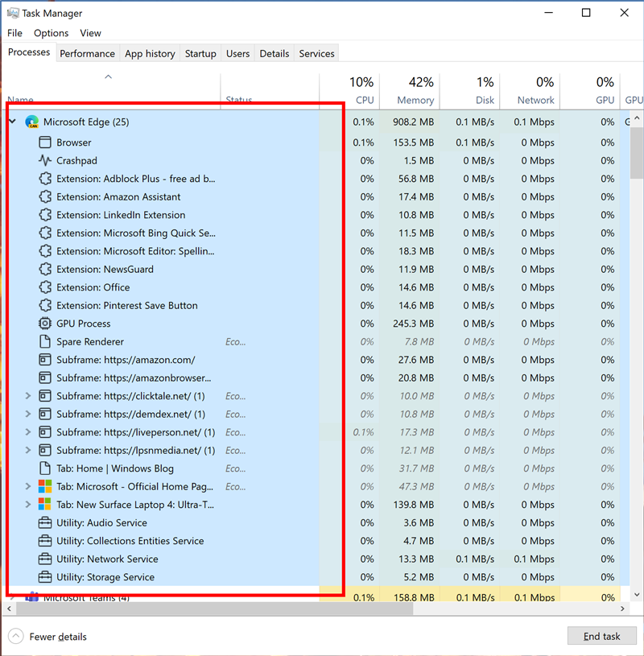Click the Utility: Audio Service briefcase icon
Image resolution: width=644 pixels, height=656 pixels.
(x=45, y=522)
